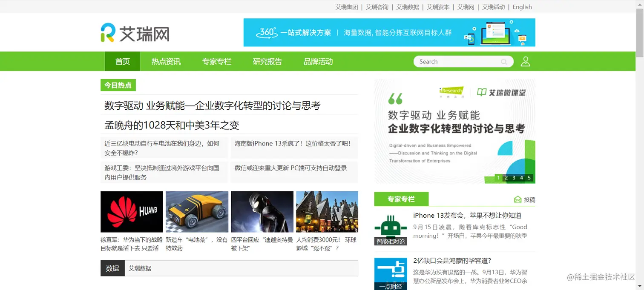Switch site language using the English link
The height and width of the screenshot is (290, 644).
click(522, 7)
